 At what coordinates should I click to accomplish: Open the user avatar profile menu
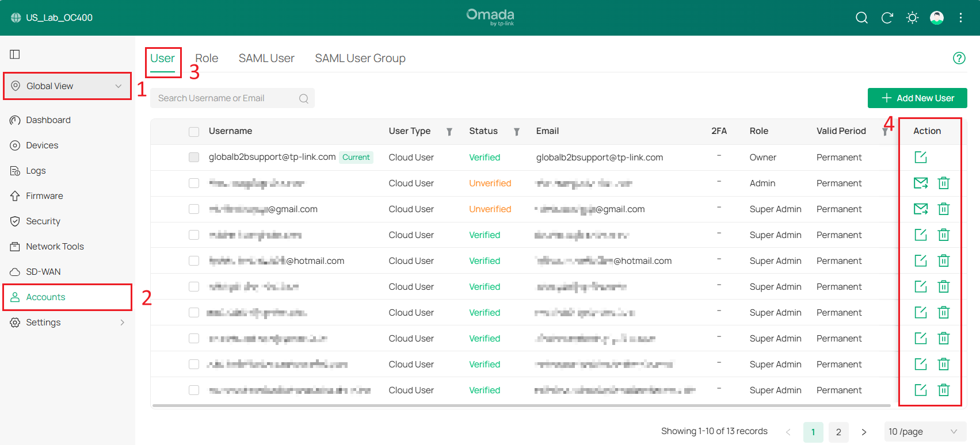click(x=937, y=18)
